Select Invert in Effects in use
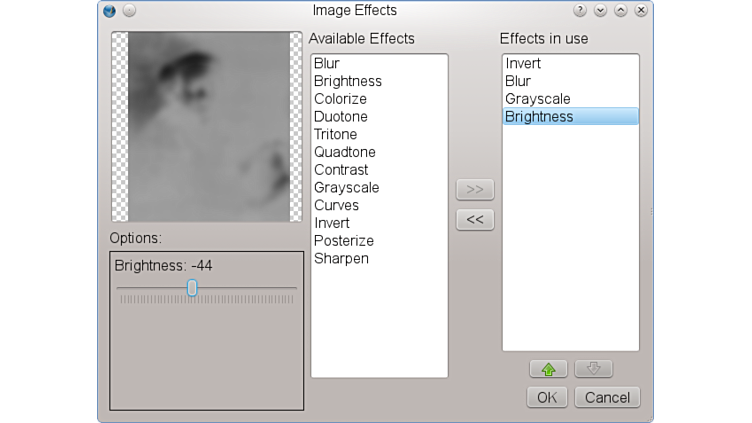 click(x=523, y=64)
